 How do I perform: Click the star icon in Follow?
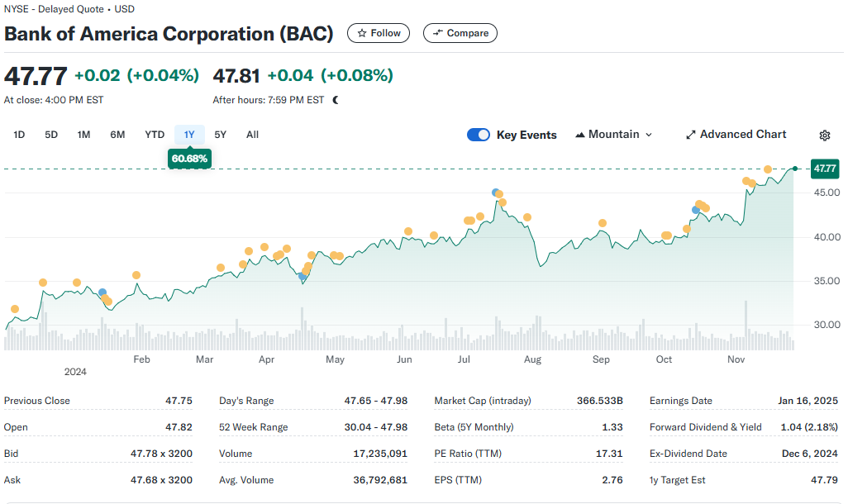(x=362, y=34)
